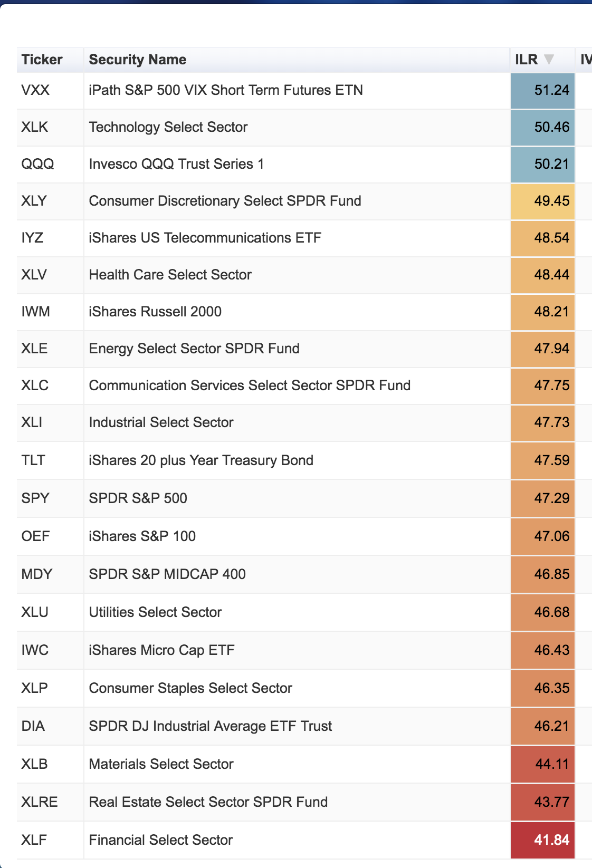
Task: Select ticker XLE
Action: pyautogui.click(x=35, y=349)
